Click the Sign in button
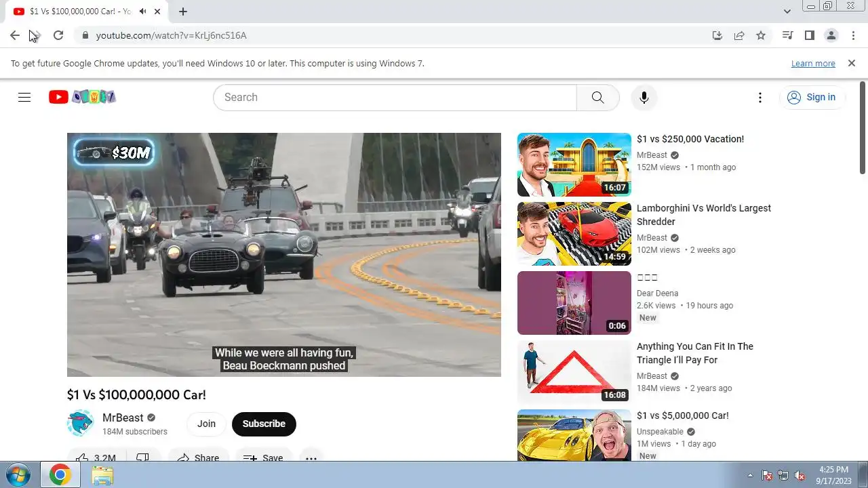The image size is (868, 488). [x=812, y=97]
